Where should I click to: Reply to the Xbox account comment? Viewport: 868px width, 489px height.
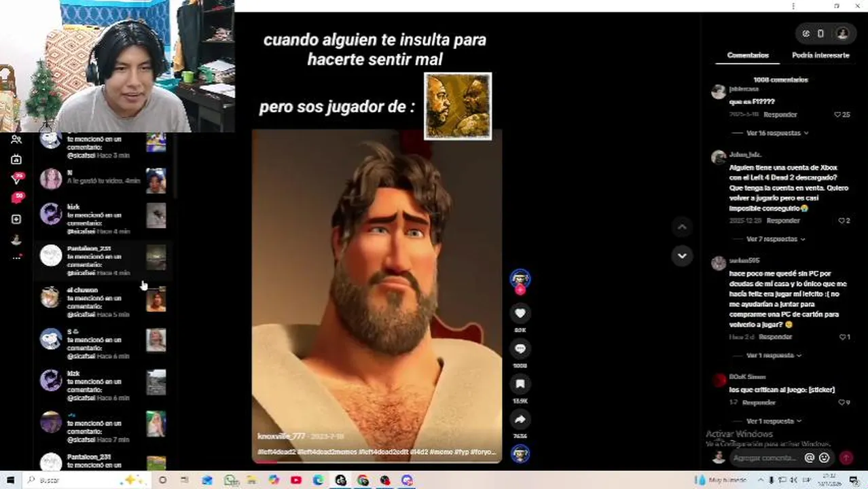[x=783, y=221]
